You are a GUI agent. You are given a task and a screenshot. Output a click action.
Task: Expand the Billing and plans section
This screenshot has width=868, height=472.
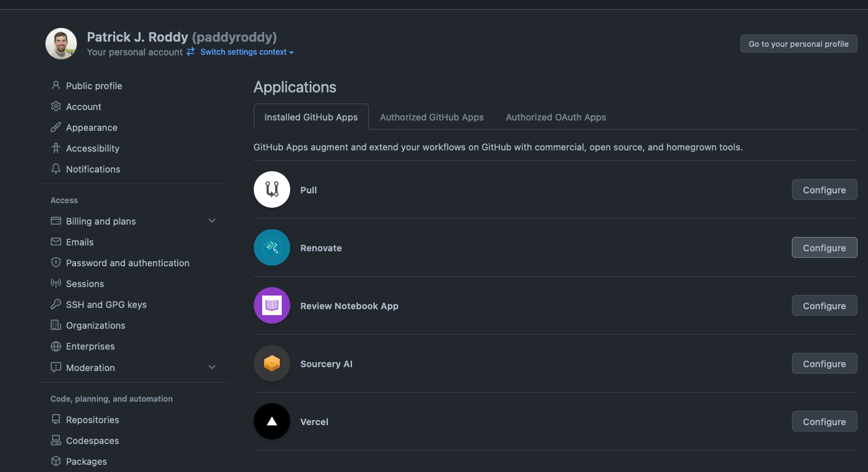pos(211,221)
